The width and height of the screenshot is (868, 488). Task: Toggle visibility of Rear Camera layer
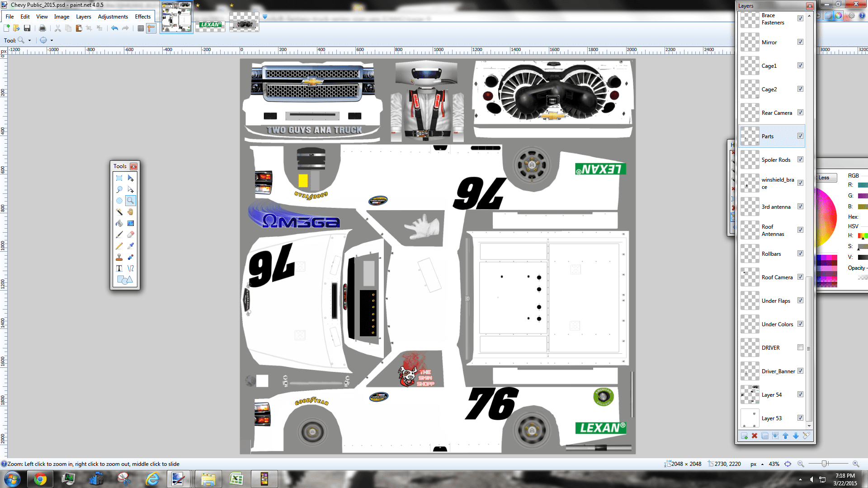pyautogui.click(x=800, y=113)
